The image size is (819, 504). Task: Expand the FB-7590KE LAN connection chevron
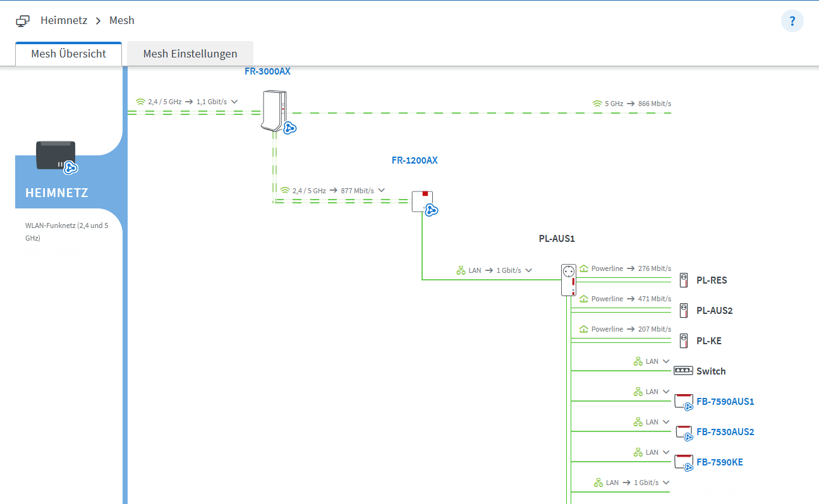[665, 452]
